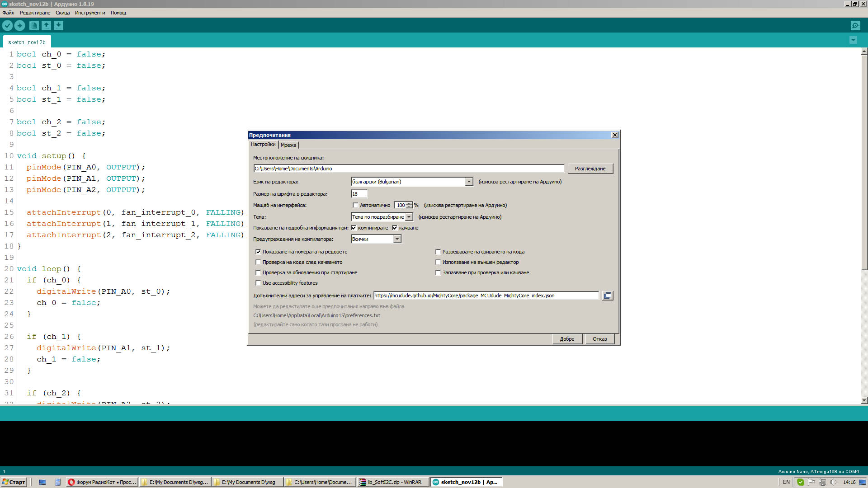Open the Serial Monitor icon

point(855,26)
